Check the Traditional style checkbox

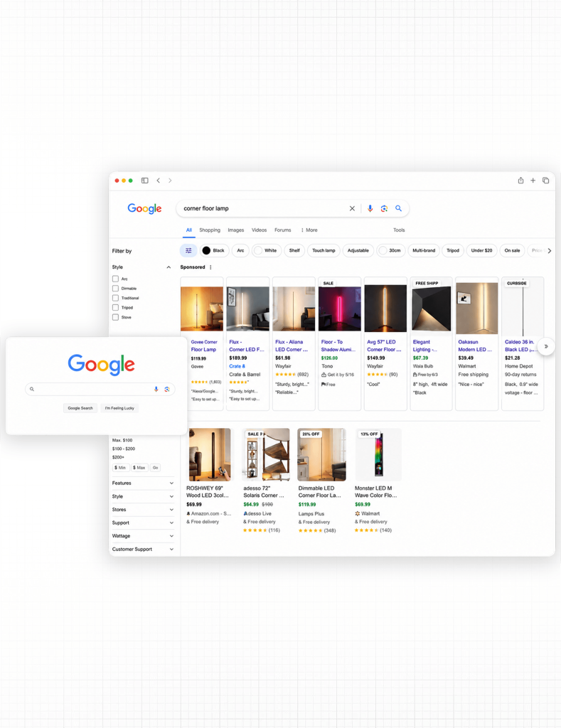(x=115, y=298)
